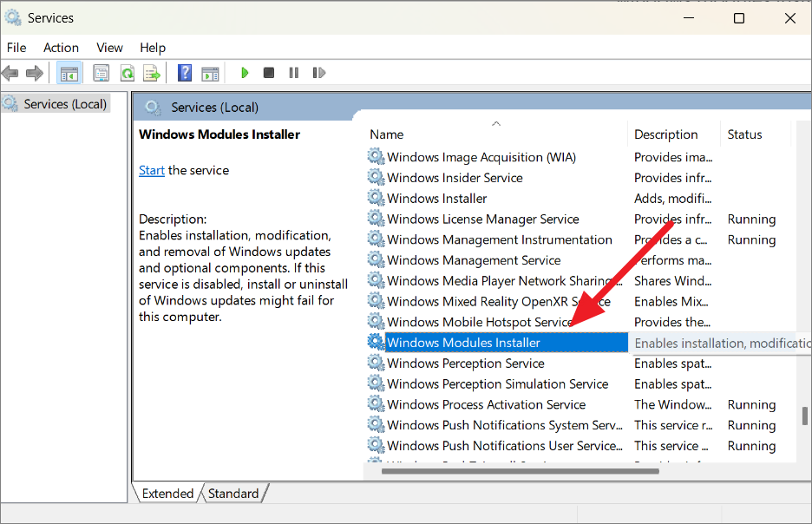The height and width of the screenshot is (524, 812).
Task: Select the Windows Installer service name
Action: [x=437, y=199]
